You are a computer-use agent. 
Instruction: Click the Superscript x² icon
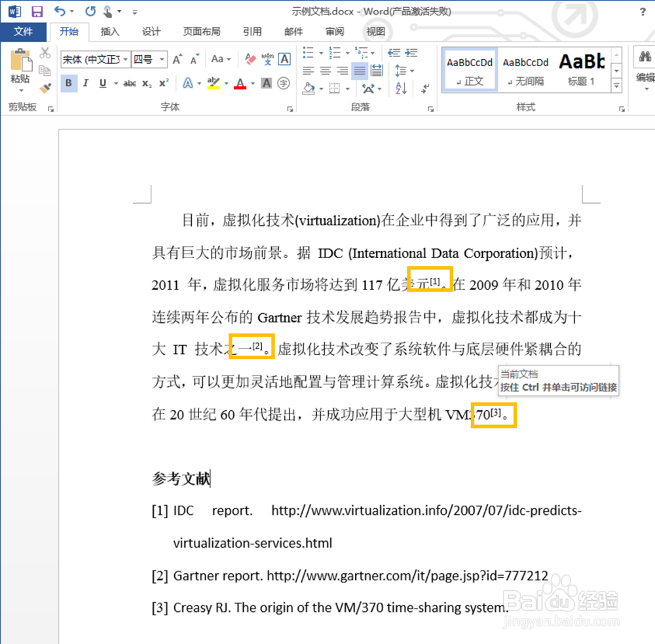click(164, 84)
